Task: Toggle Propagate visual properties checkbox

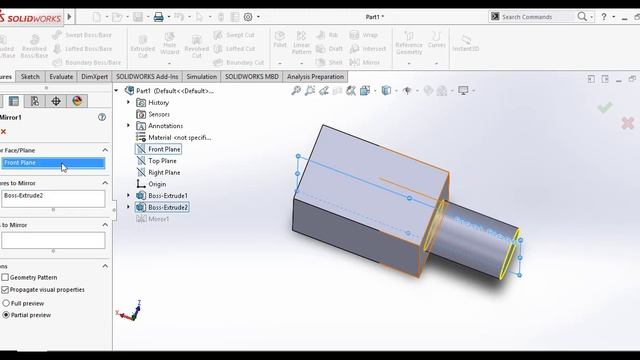Action: (x=5, y=289)
